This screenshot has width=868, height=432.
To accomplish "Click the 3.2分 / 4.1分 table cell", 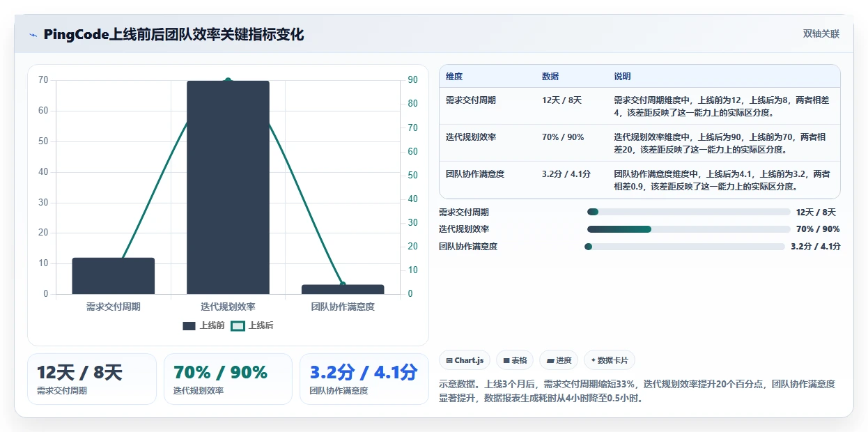I will [566, 174].
